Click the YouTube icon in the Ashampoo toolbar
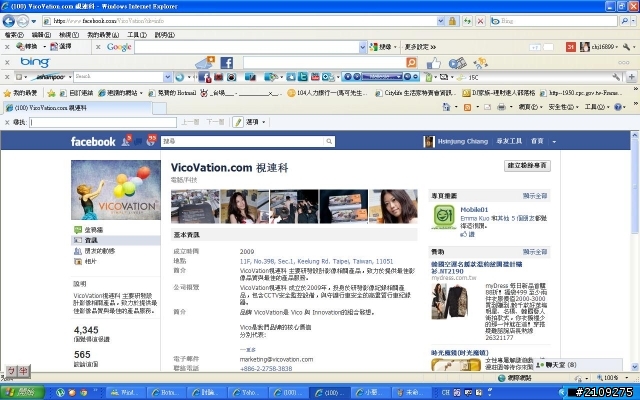Image resolution: width=640 pixels, height=400 pixels. [x=315, y=77]
